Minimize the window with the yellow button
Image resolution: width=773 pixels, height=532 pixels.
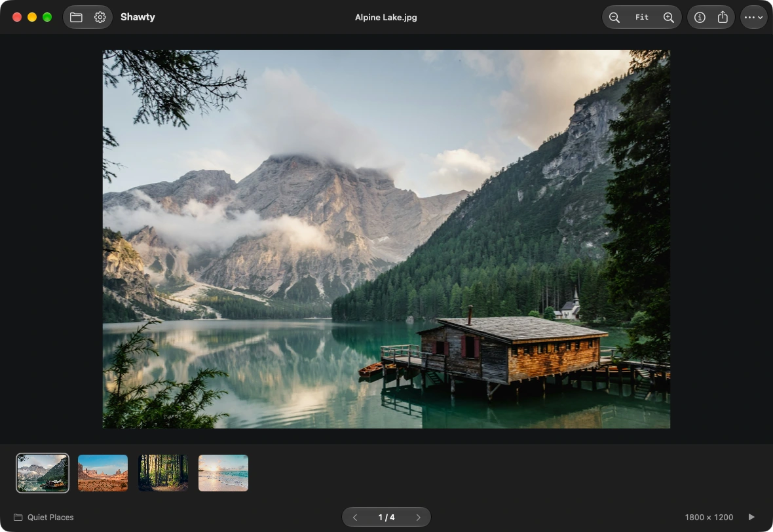32,17
